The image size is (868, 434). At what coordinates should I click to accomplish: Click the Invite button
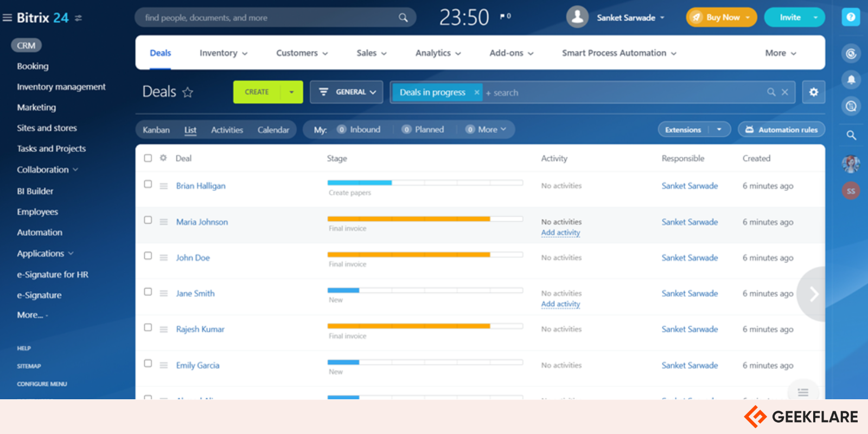pyautogui.click(x=790, y=17)
